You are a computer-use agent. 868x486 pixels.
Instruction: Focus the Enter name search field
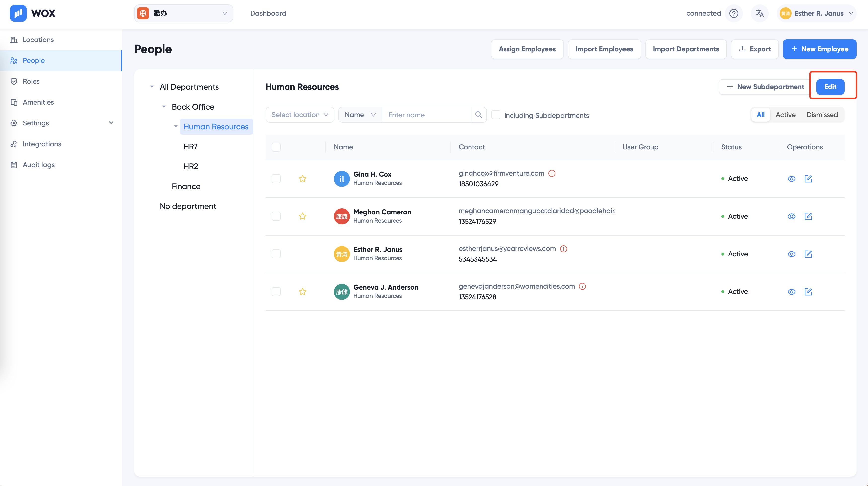pos(426,115)
